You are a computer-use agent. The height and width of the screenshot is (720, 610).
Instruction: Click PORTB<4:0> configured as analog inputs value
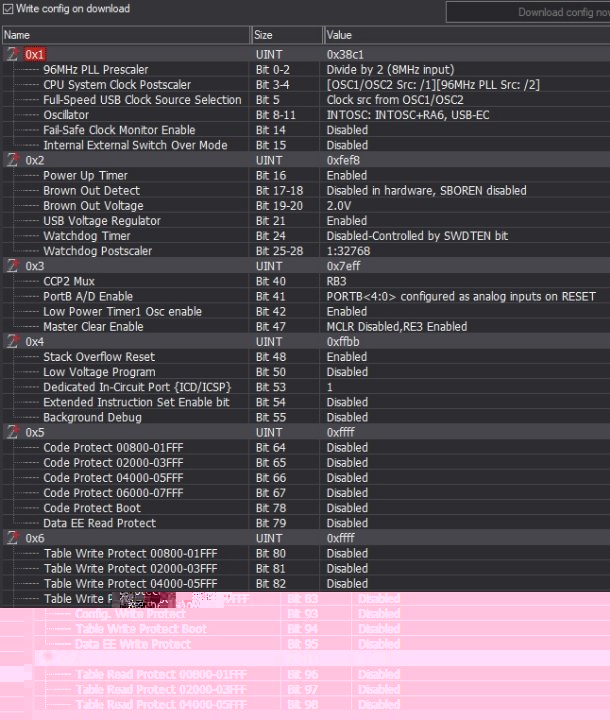tap(461, 296)
